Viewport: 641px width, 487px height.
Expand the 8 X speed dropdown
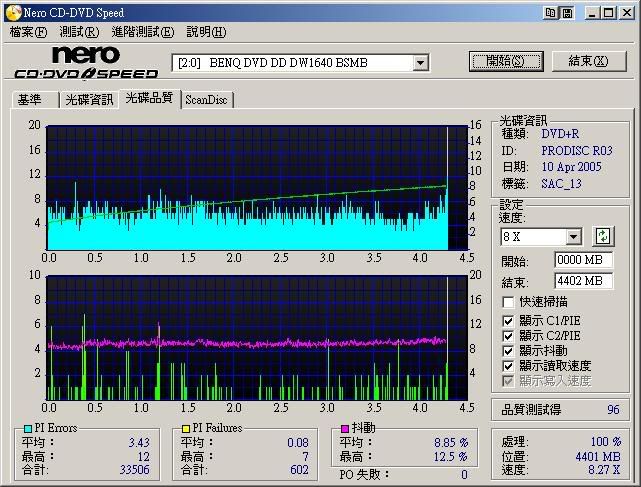573,237
